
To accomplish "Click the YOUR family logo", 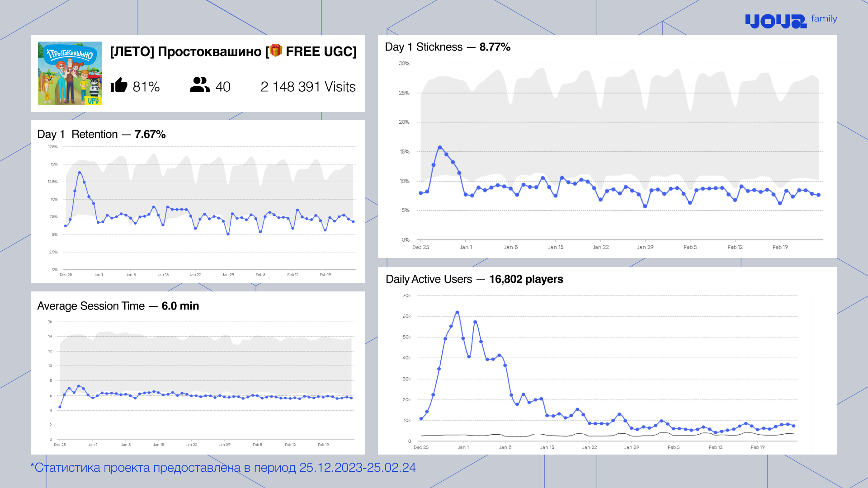I will coord(791,20).
